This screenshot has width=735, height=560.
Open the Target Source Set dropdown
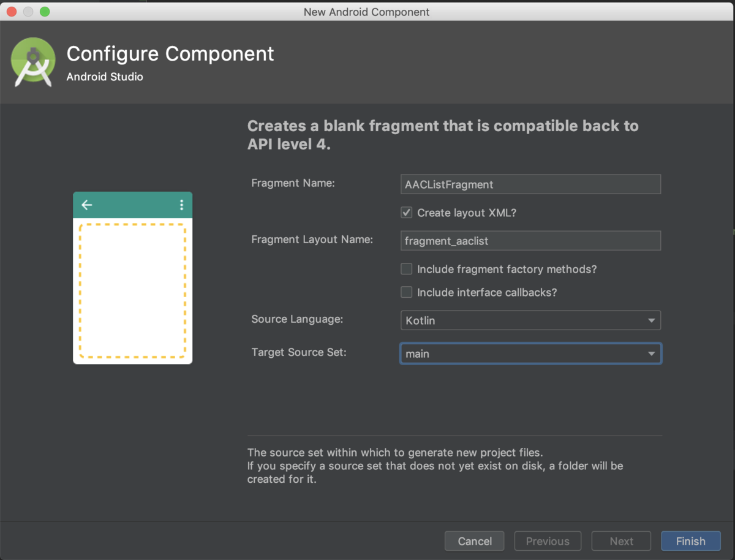tap(530, 354)
